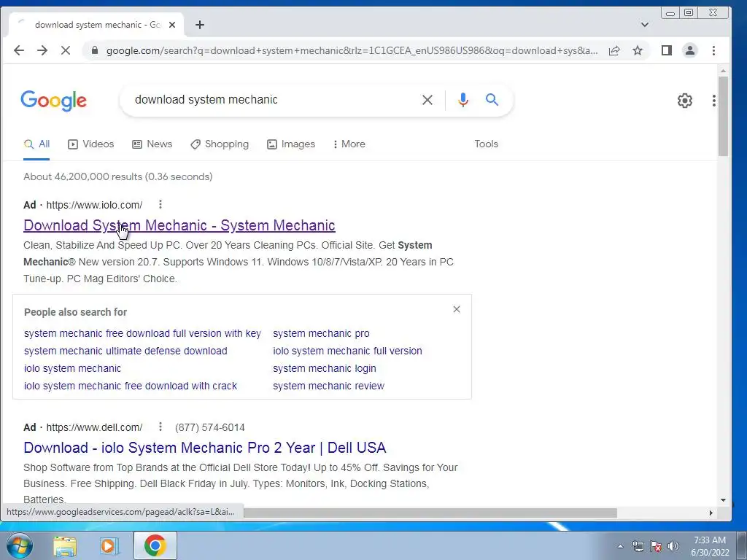This screenshot has height=560, width=747.
Task: Open ad options dots beside dell.com
Action: pyautogui.click(x=160, y=427)
